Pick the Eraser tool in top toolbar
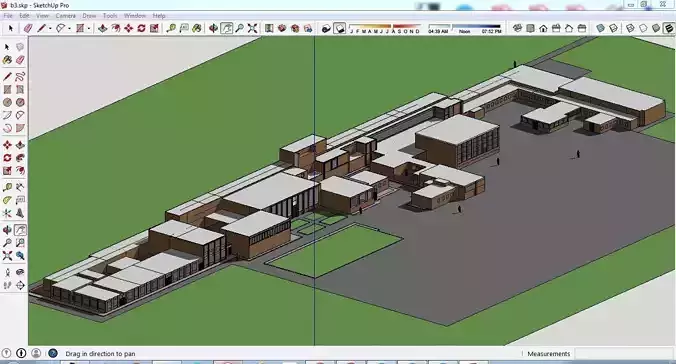Viewport: 676px width, 364px height. (28, 28)
